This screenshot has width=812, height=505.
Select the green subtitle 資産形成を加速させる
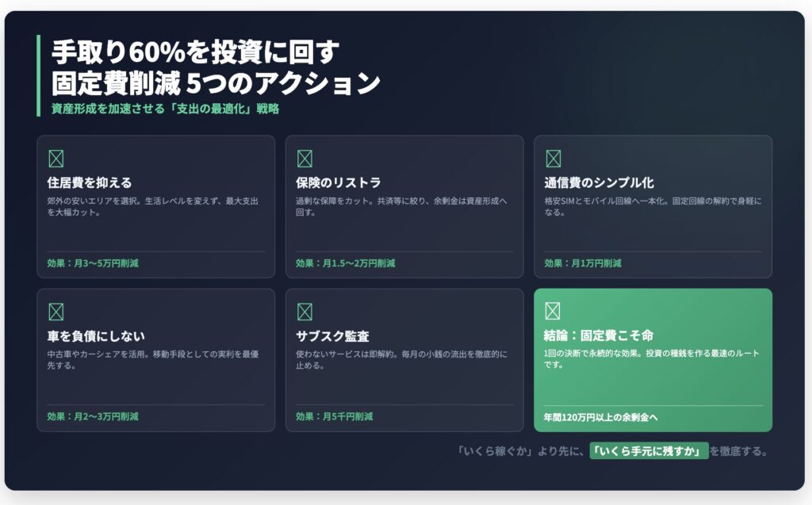(x=165, y=109)
